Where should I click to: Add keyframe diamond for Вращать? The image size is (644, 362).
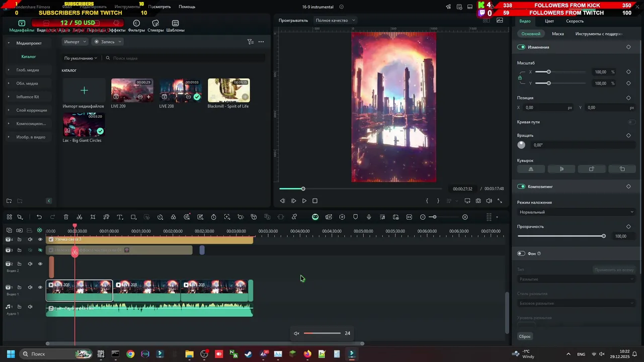tap(628, 136)
